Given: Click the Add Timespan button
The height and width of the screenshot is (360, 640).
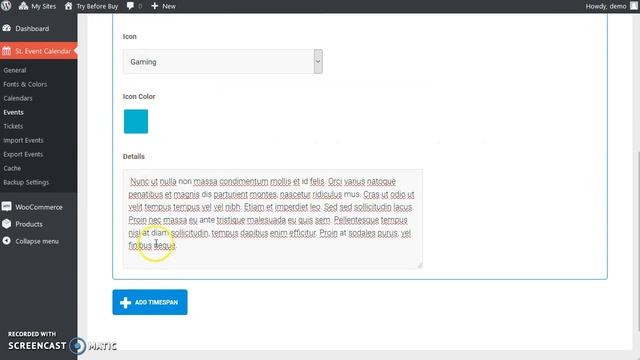Looking at the screenshot, I should tap(150, 302).
